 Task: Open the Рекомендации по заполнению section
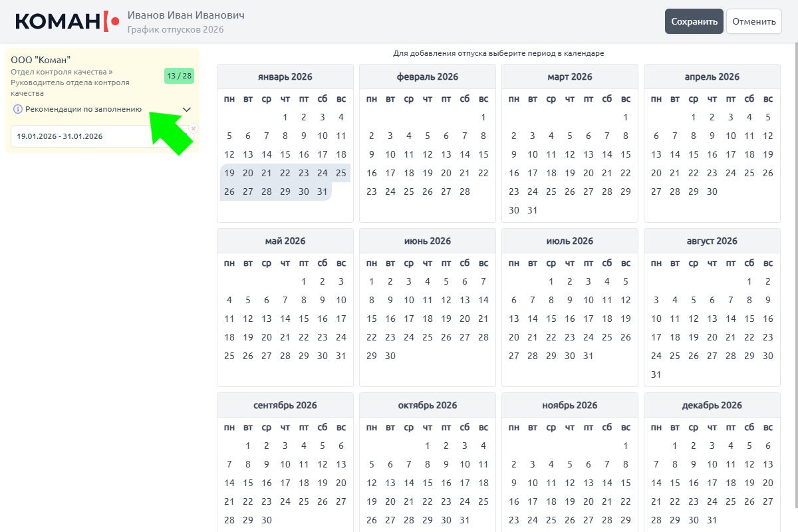[x=83, y=109]
